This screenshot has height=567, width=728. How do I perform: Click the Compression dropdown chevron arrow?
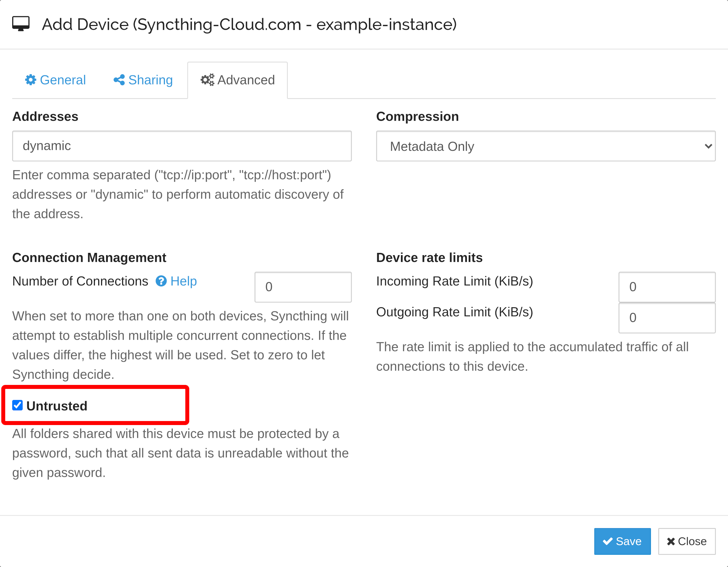[x=708, y=146]
